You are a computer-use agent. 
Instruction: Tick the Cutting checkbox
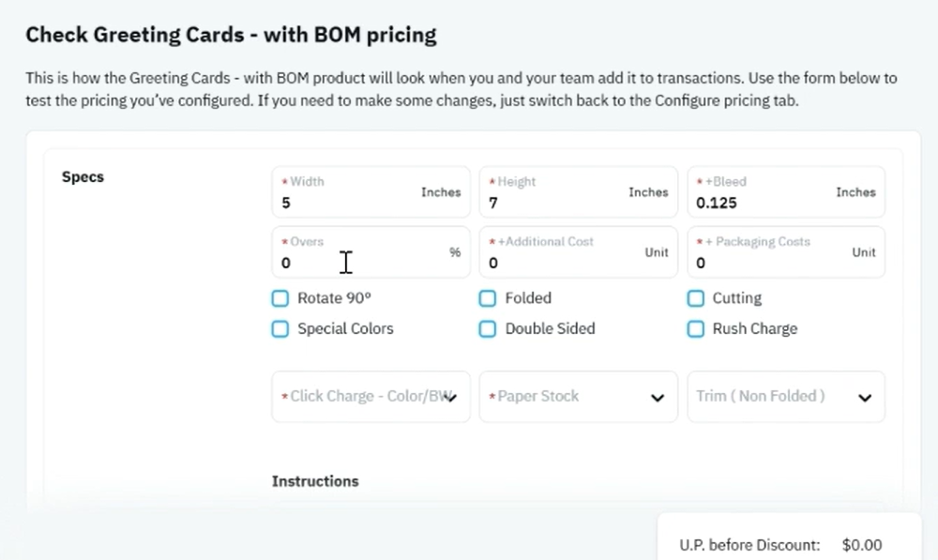click(695, 298)
